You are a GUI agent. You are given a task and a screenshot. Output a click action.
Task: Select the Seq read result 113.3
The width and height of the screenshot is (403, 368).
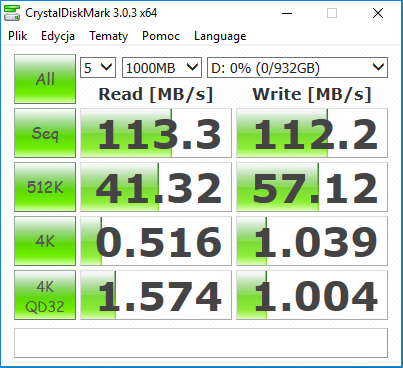pyautogui.click(x=156, y=133)
